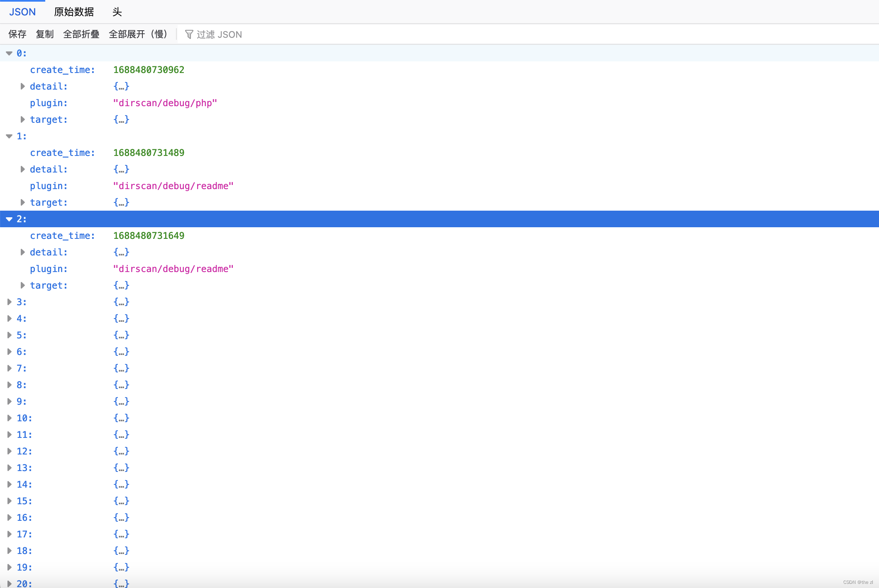Expand detail under item 0
The height and width of the screenshot is (588, 879).
(x=23, y=86)
